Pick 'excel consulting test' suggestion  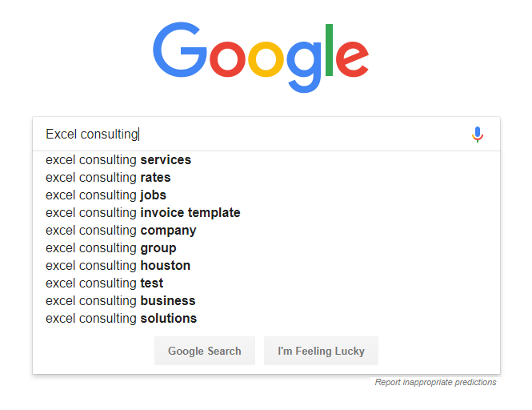pyautogui.click(x=266, y=283)
